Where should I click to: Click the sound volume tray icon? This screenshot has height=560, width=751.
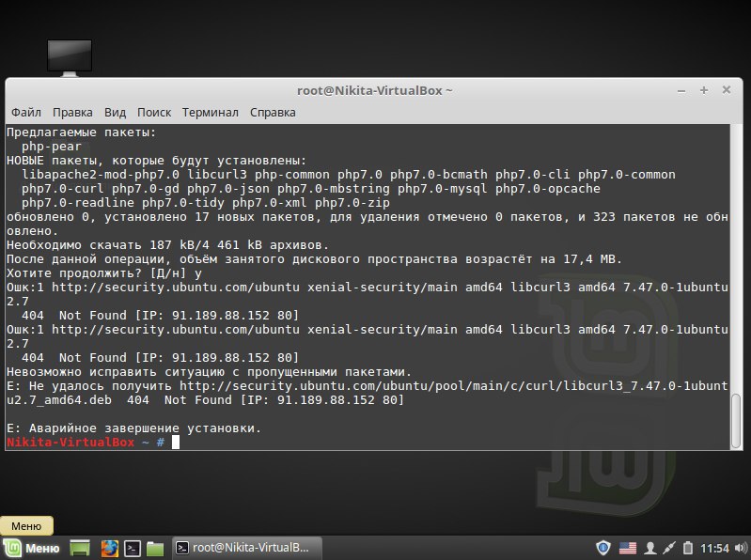741,548
